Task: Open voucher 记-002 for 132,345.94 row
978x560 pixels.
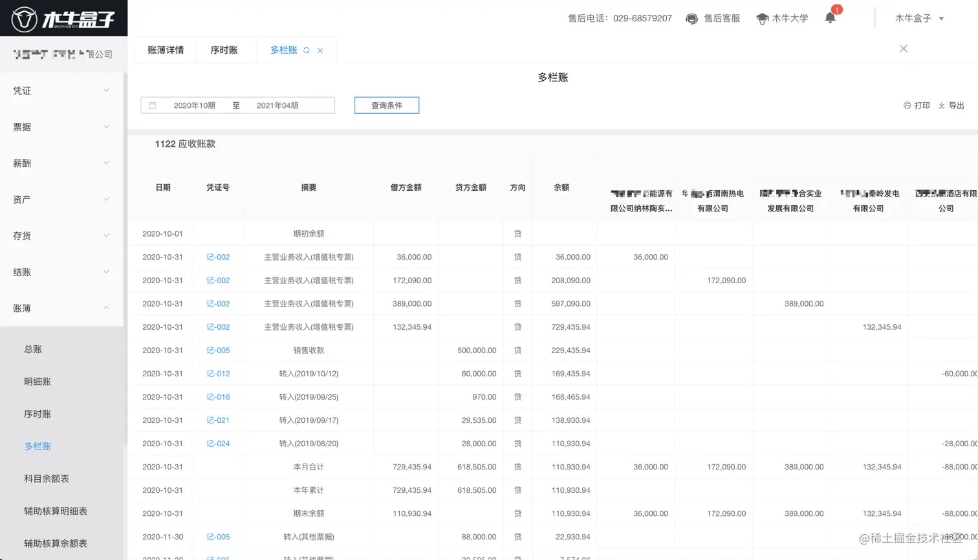Action: (x=218, y=327)
